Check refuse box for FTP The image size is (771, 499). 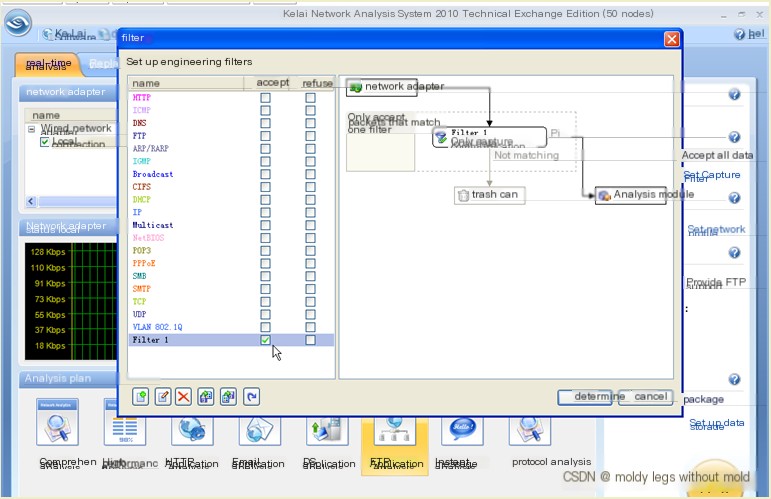310,136
